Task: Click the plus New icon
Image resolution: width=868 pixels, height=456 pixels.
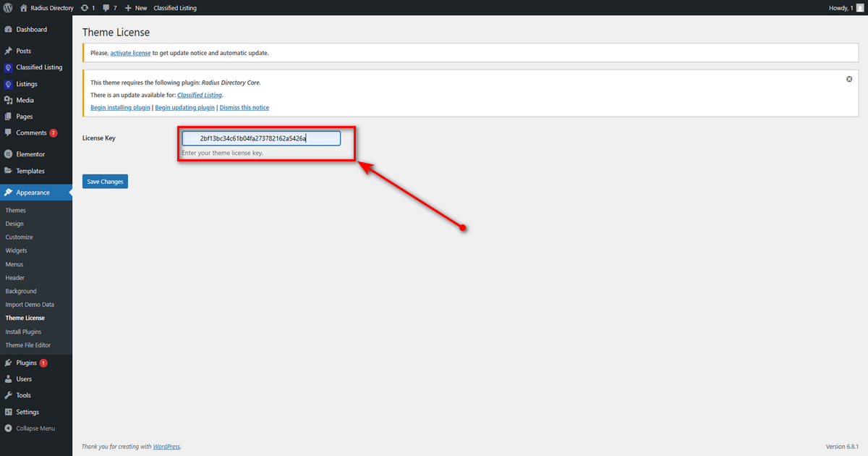Action: tap(128, 8)
